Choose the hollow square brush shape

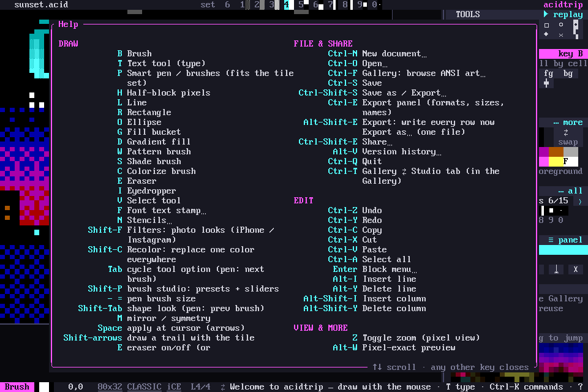[x=546, y=25]
